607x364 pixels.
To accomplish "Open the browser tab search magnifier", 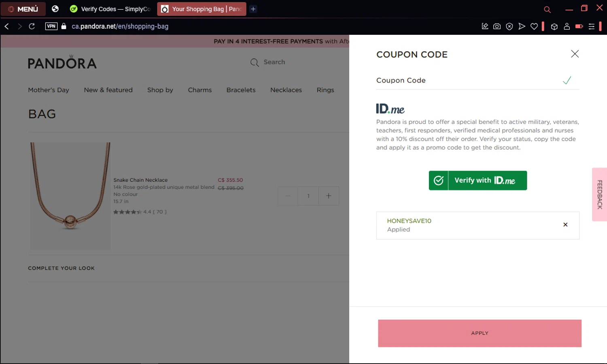I will pos(547,9).
